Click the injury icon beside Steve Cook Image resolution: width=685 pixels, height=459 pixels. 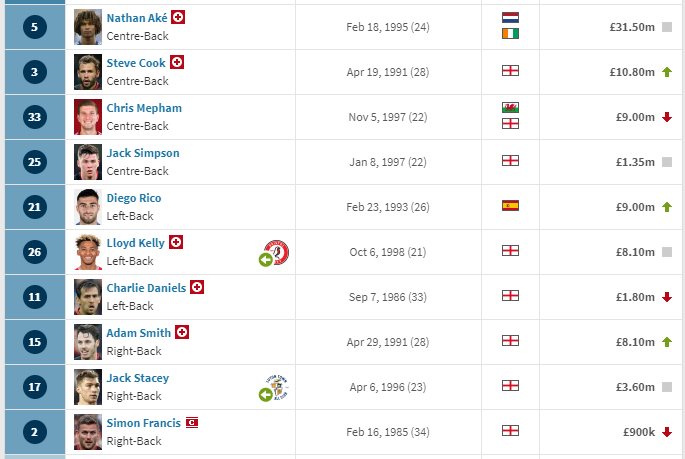[x=177, y=62]
